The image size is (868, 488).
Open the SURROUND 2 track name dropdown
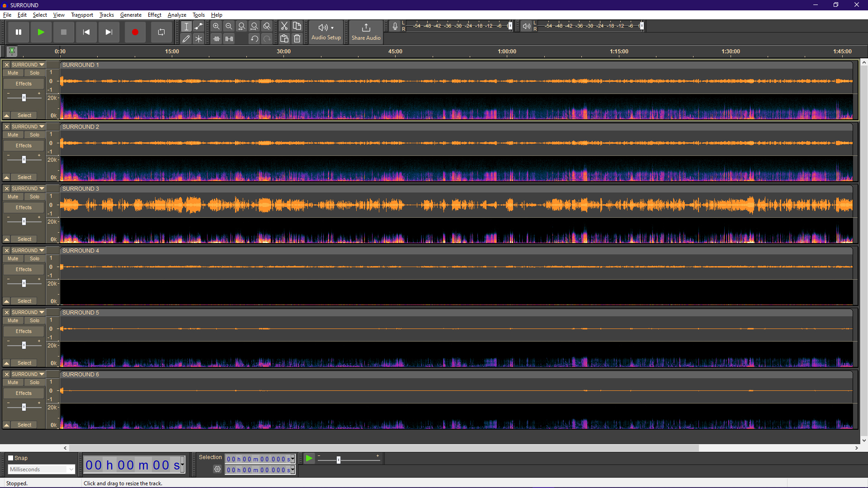28,127
